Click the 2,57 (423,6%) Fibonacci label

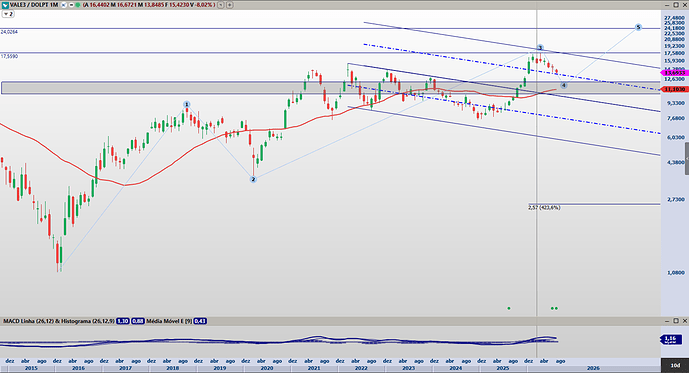click(x=544, y=207)
